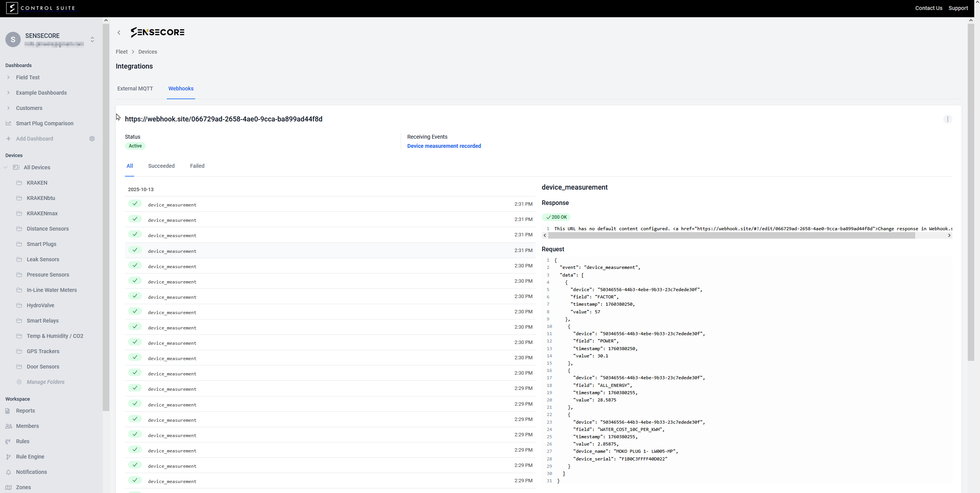Click the Notifications bell icon
Screen dimensions: 980x493
[8, 472]
